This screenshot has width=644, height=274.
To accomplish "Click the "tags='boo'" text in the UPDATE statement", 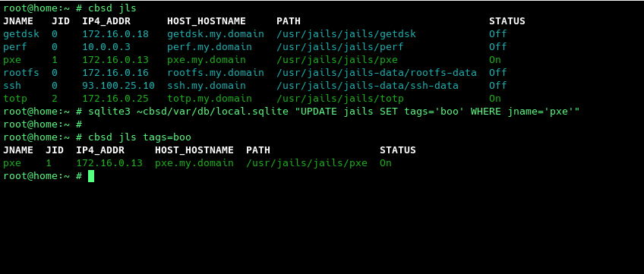I will coord(434,111).
